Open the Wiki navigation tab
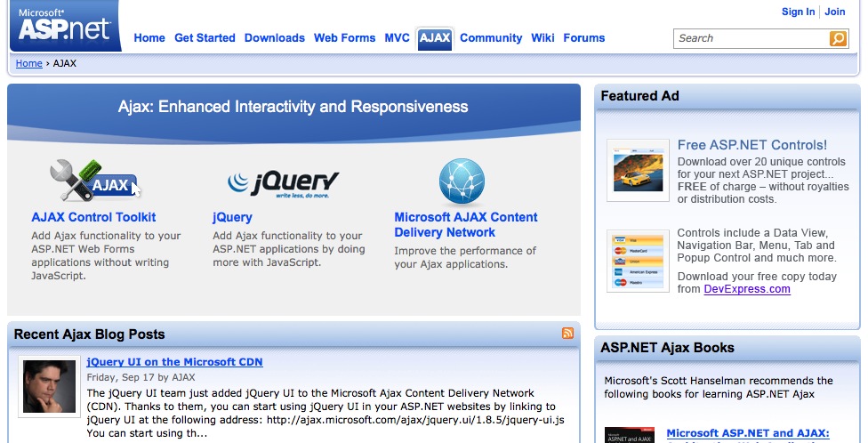This screenshot has height=443, width=868. pyautogui.click(x=542, y=38)
